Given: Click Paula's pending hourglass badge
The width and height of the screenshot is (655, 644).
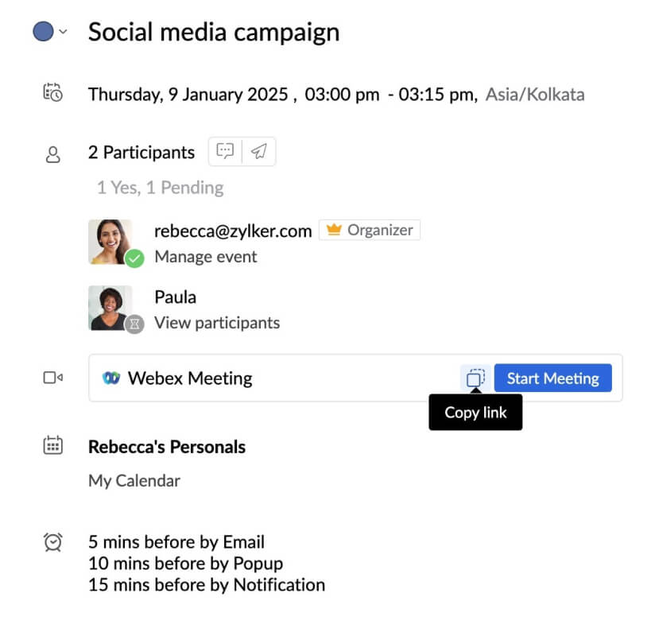Looking at the screenshot, I should pos(134,324).
